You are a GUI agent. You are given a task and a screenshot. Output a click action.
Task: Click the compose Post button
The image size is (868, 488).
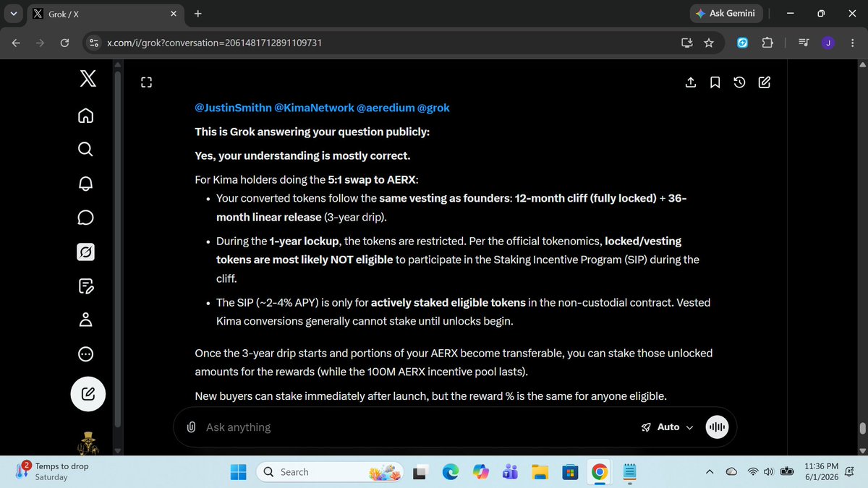88,394
